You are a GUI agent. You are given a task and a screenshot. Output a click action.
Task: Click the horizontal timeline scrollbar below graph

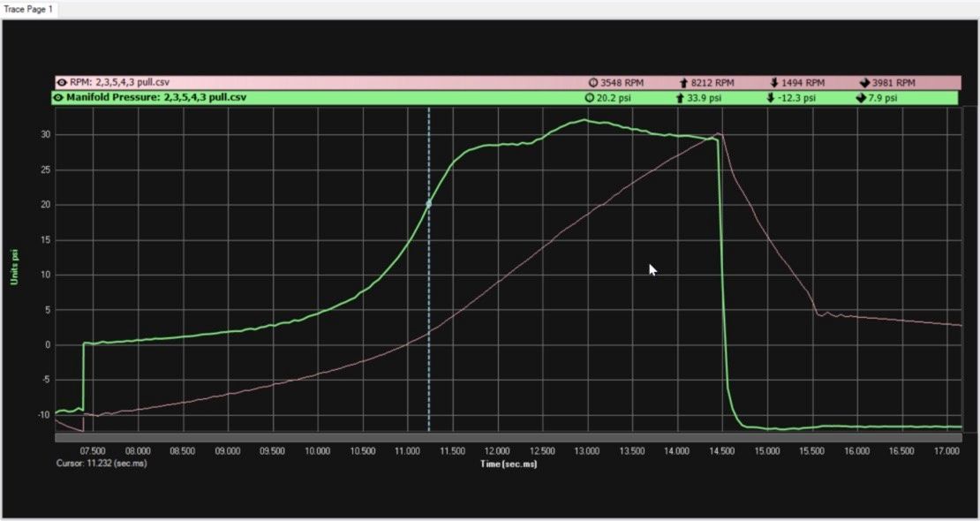508,437
